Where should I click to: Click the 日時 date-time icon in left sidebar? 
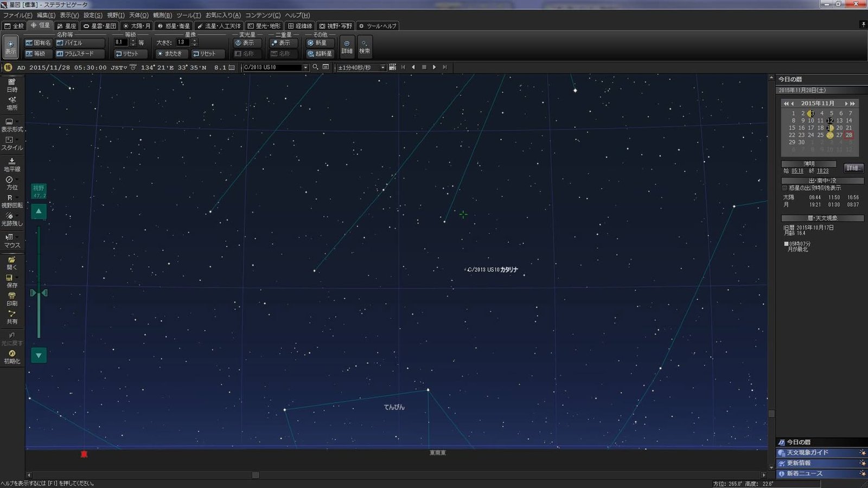12,85
